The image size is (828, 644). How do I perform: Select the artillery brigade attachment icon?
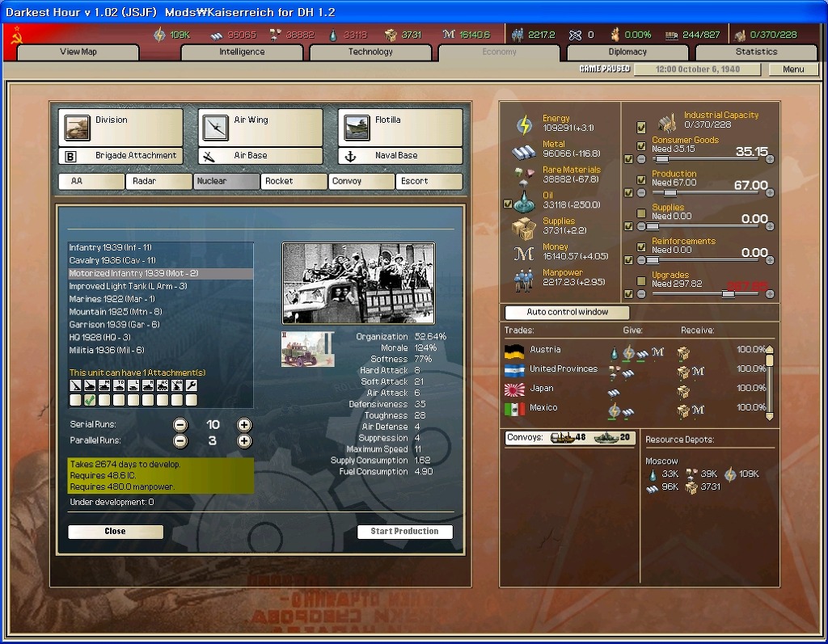coord(75,386)
